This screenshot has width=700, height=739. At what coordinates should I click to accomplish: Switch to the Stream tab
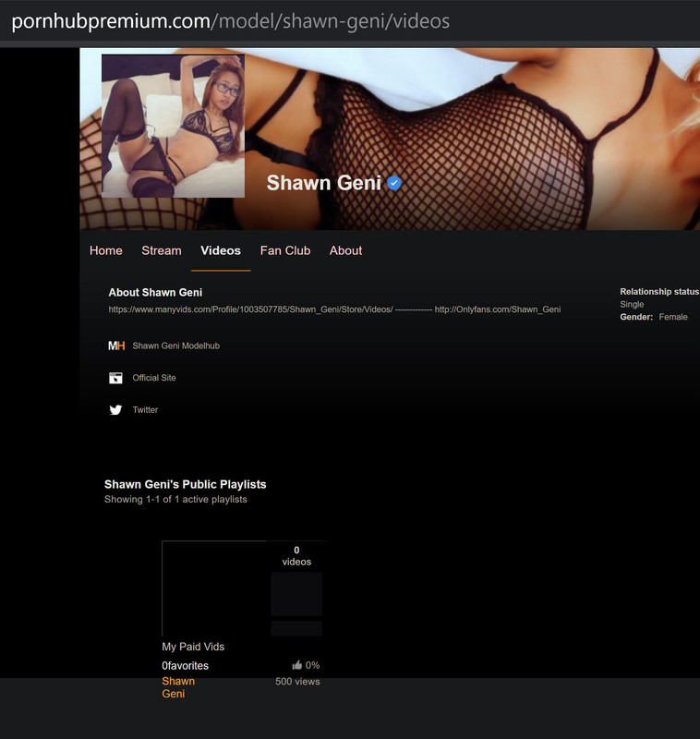point(162,250)
